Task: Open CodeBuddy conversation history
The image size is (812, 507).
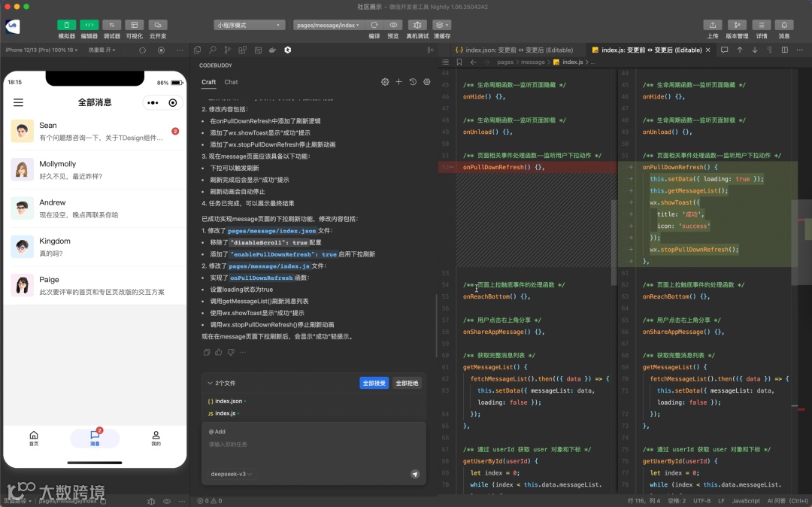Action: coord(413,82)
